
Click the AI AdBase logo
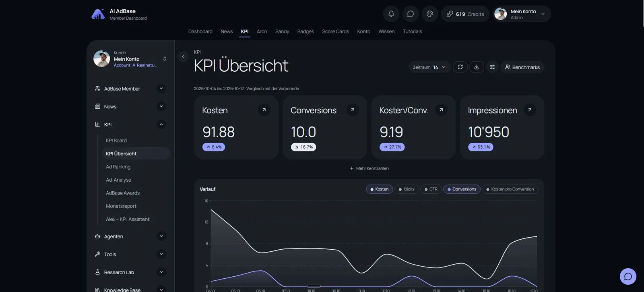[98, 14]
